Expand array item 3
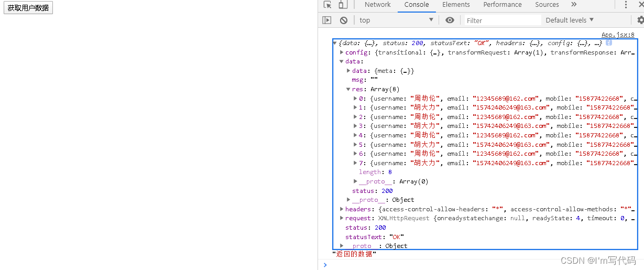 click(355, 126)
